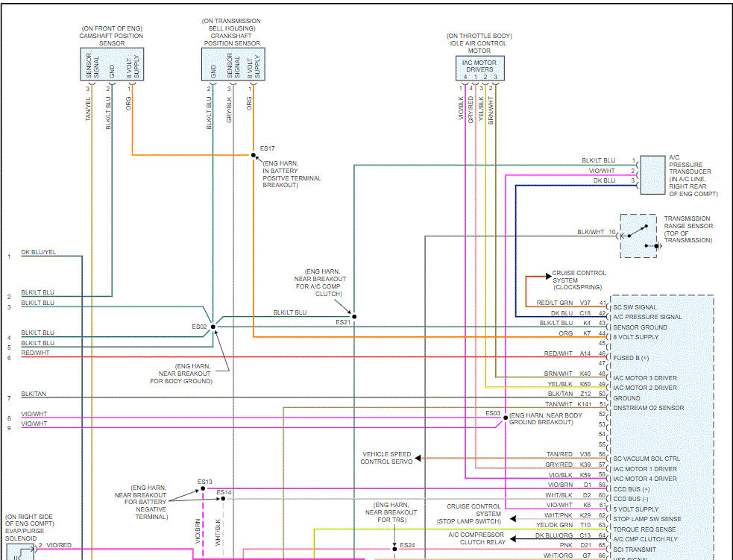Click the SC VACUUM SOL CTRL label
This screenshot has height=560, width=733.
(x=647, y=459)
